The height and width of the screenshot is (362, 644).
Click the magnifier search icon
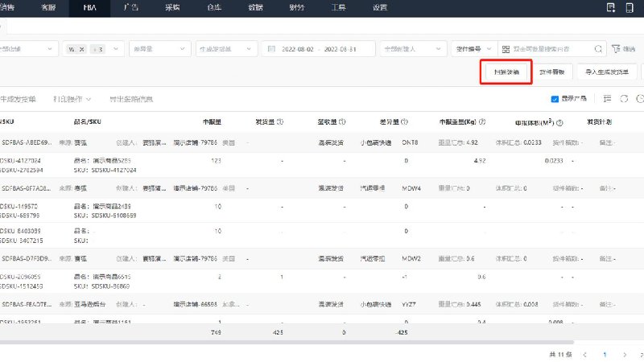[x=598, y=49]
